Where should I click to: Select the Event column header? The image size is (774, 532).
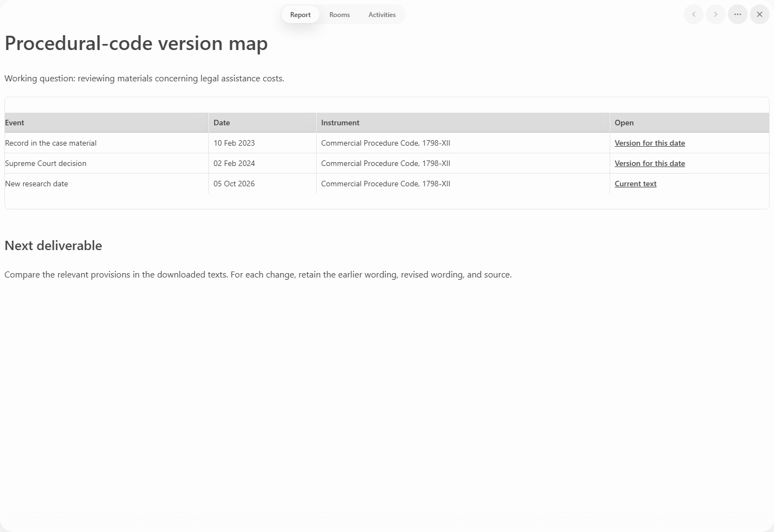coord(107,123)
